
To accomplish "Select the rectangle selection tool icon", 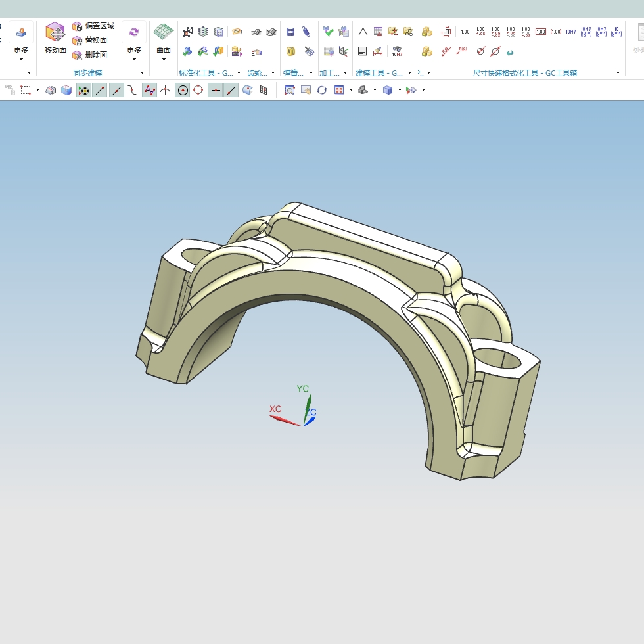I will [x=26, y=91].
